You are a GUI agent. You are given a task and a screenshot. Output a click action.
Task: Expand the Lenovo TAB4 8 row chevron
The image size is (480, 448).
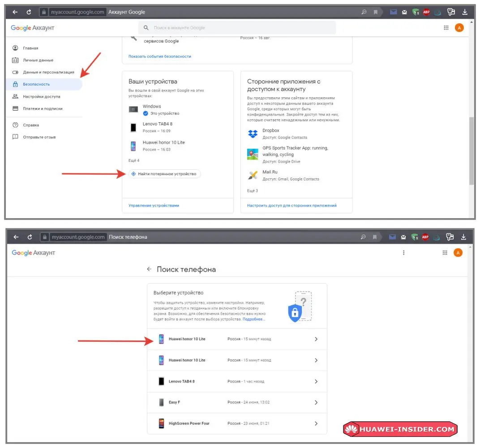[316, 381]
